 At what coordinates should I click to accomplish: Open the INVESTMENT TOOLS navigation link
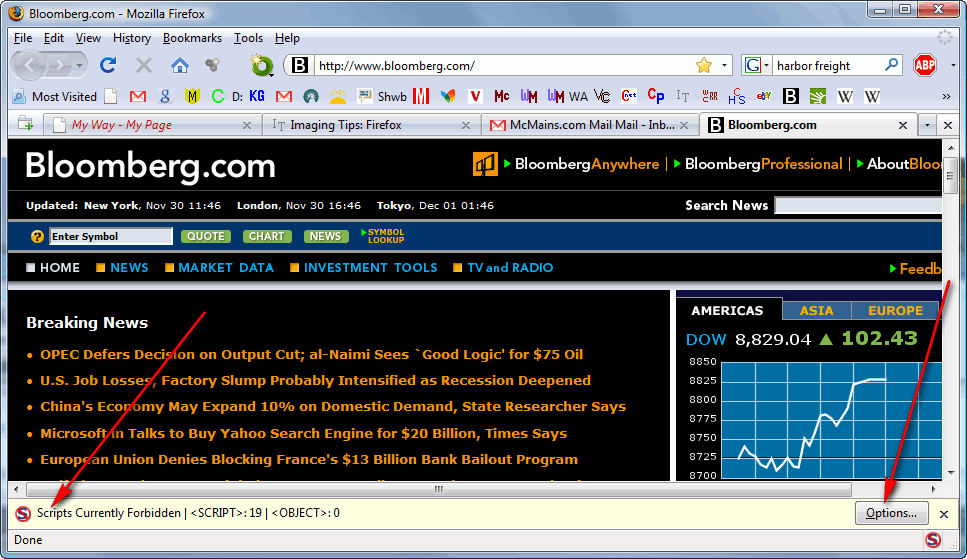(370, 268)
